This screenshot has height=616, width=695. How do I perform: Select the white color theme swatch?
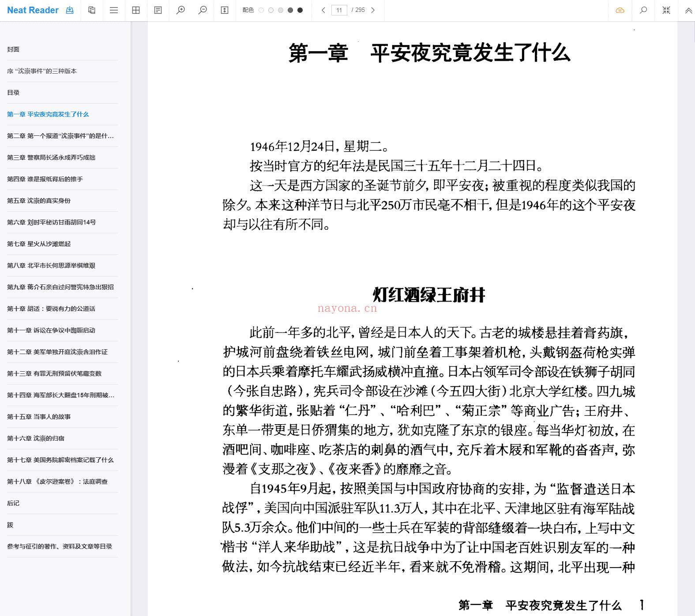pyautogui.click(x=261, y=10)
